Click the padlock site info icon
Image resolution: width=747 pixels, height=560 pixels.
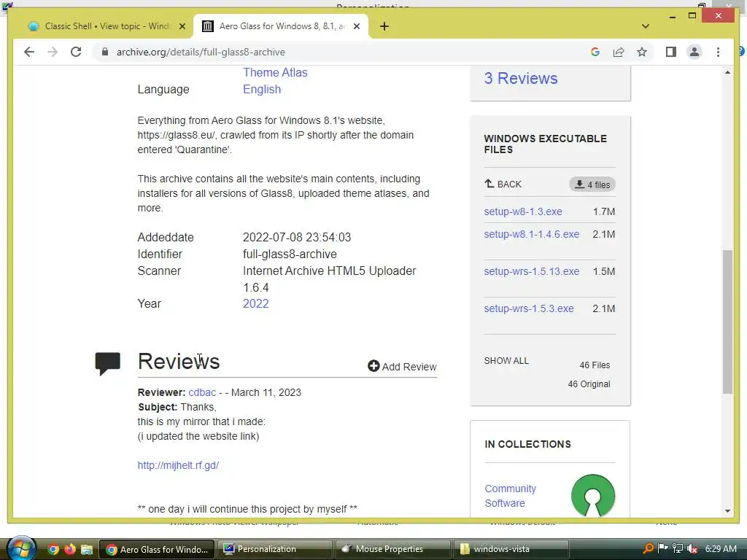pyautogui.click(x=105, y=52)
